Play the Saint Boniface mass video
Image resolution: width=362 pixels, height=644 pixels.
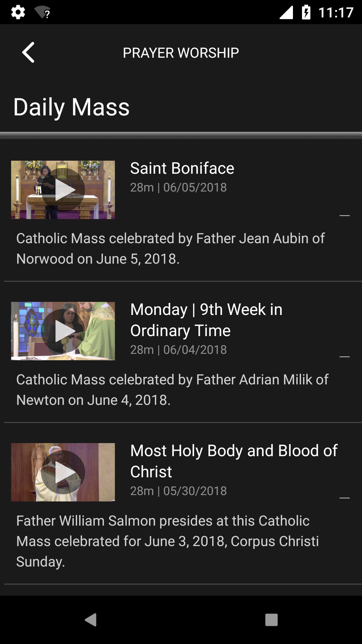click(x=63, y=190)
